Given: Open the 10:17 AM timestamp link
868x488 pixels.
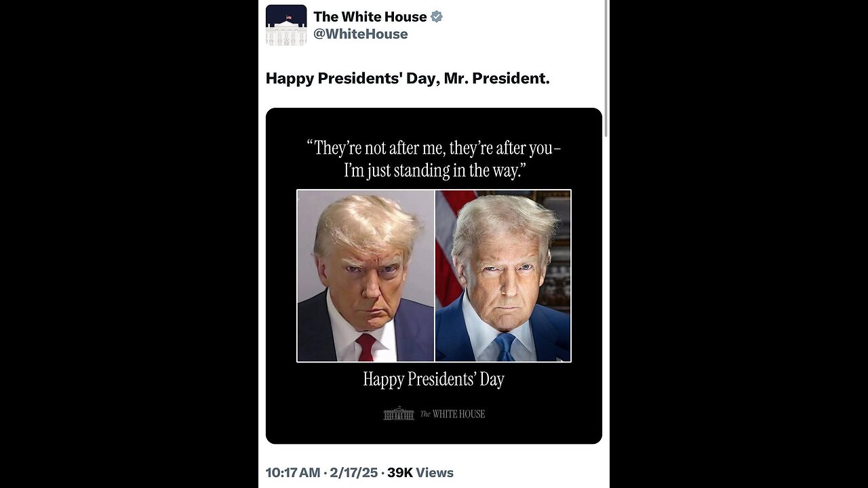Looking at the screenshot, I should click(293, 473).
